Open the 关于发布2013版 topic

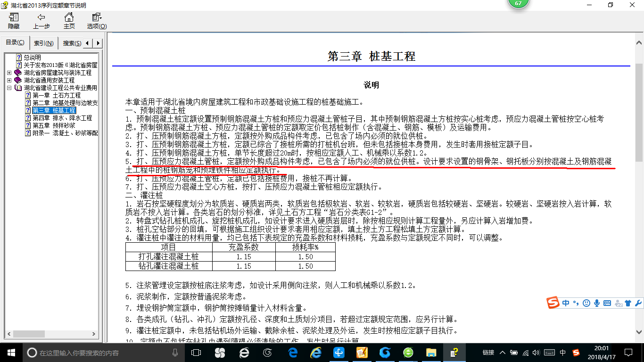pyautogui.click(x=60, y=65)
